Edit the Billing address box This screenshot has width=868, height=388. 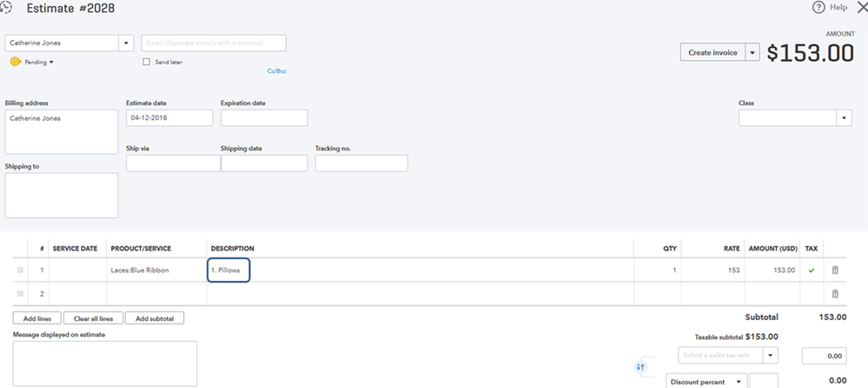(x=62, y=132)
